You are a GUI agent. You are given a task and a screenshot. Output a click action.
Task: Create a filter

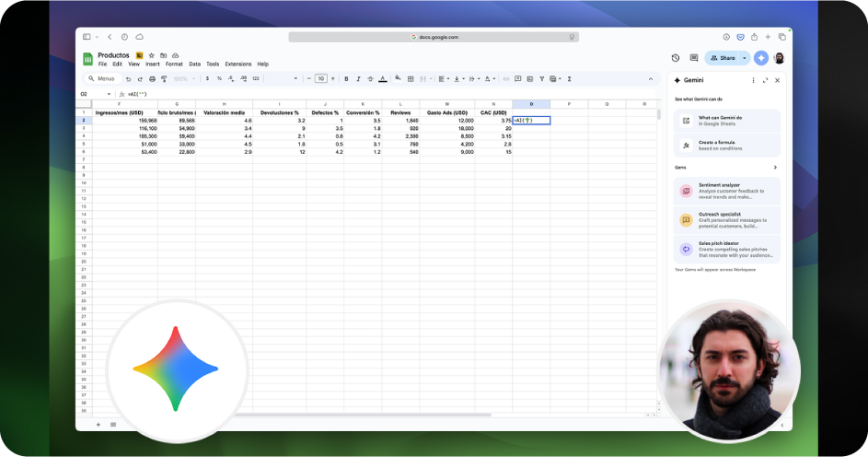coord(542,79)
